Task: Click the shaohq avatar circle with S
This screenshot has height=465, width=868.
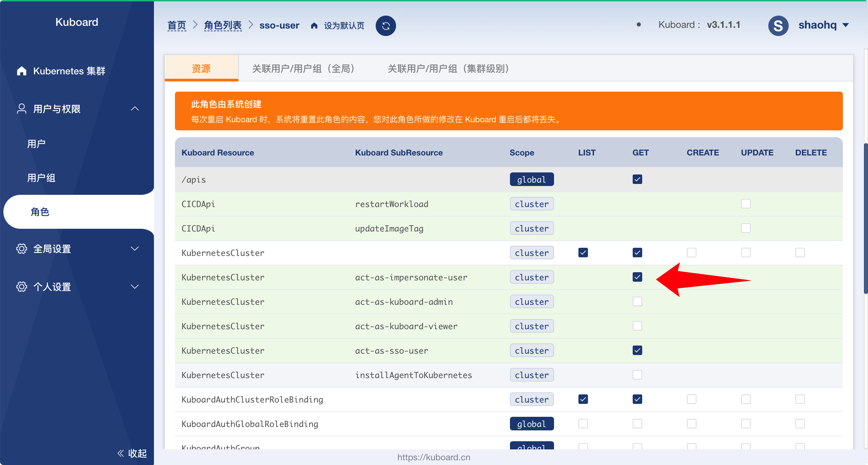Action: tap(778, 25)
